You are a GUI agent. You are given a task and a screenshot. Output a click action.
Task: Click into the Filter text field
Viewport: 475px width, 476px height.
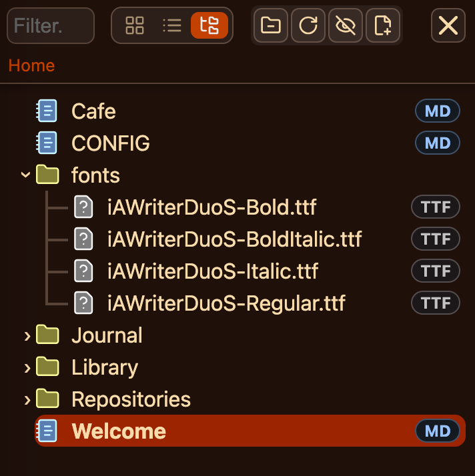point(51,26)
